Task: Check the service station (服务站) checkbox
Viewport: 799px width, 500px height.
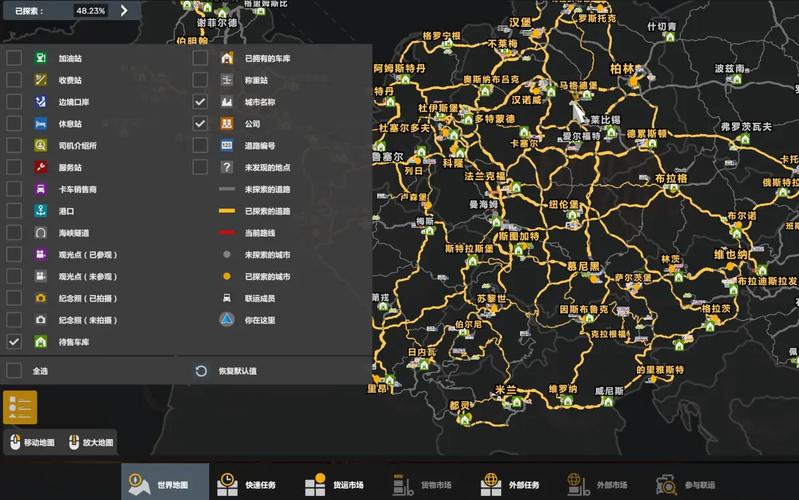Action: (x=14, y=167)
